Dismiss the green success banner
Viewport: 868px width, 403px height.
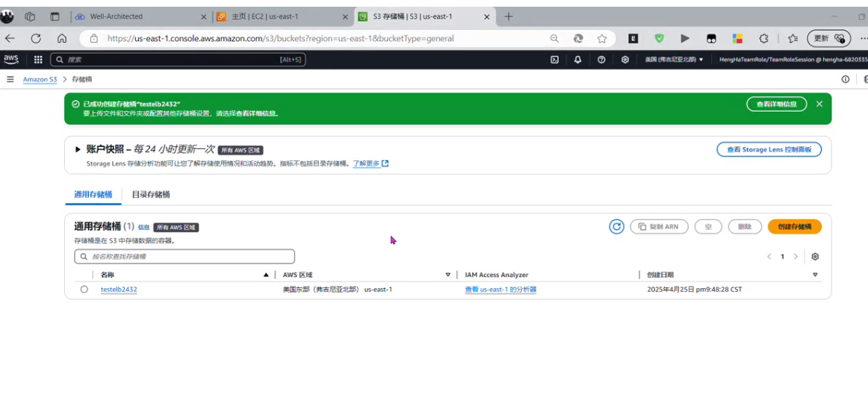tap(819, 104)
